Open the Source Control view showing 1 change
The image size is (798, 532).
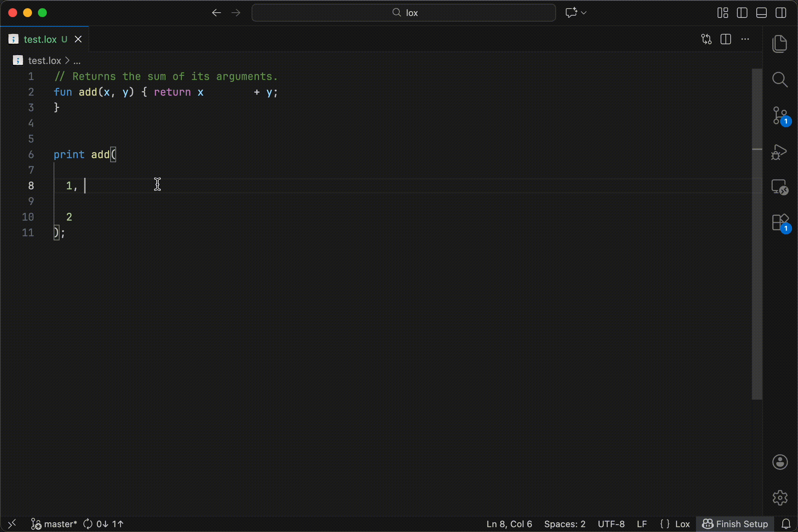click(779, 116)
